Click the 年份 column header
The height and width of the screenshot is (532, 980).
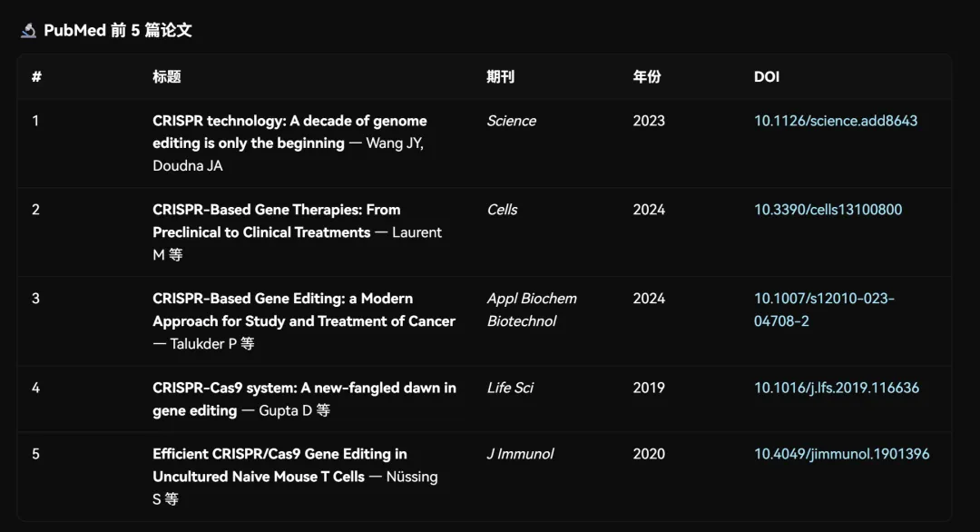(646, 77)
